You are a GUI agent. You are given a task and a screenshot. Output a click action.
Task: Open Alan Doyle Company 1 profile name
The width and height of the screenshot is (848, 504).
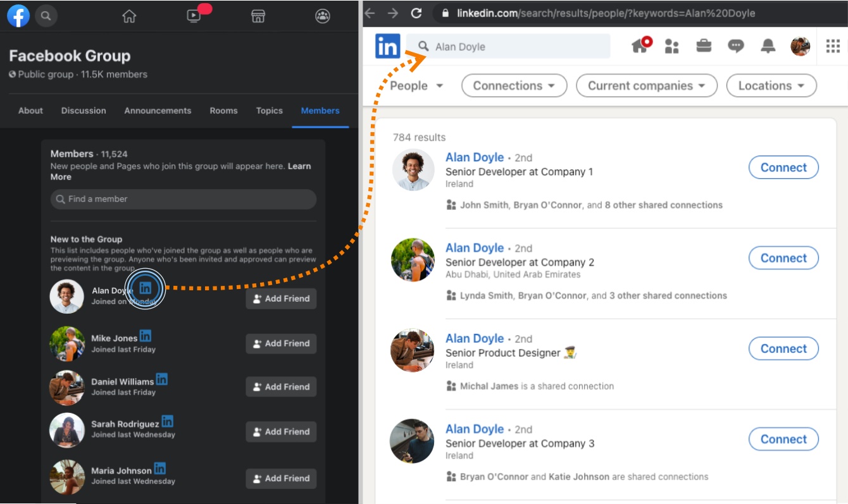(475, 157)
